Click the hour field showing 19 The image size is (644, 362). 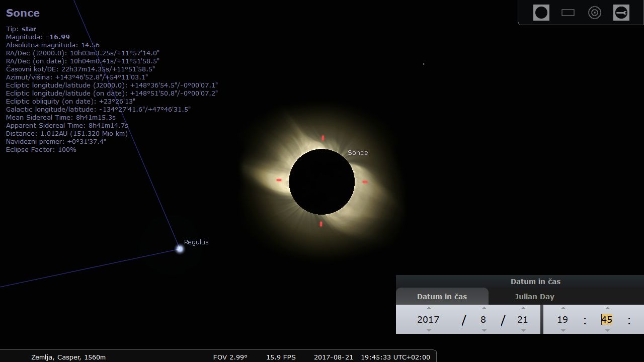pyautogui.click(x=562, y=320)
